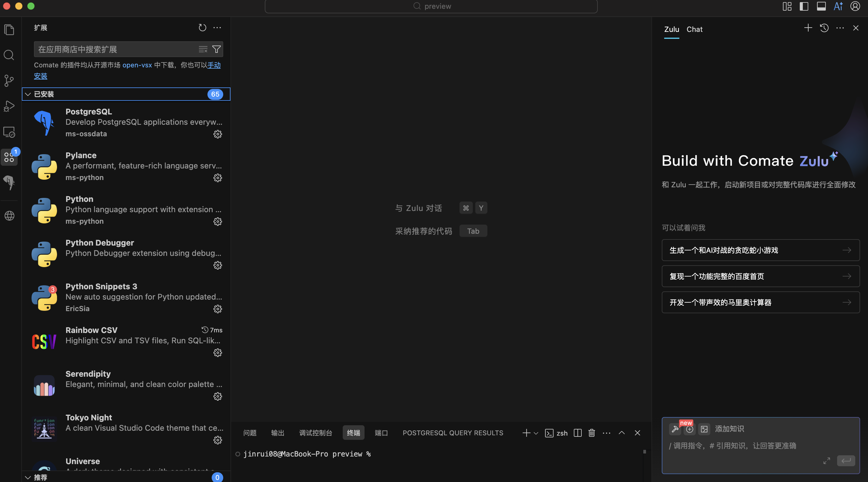This screenshot has height=482, width=868.
Task: Open Tokyo Night extension gear settings
Action: [x=218, y=440]
